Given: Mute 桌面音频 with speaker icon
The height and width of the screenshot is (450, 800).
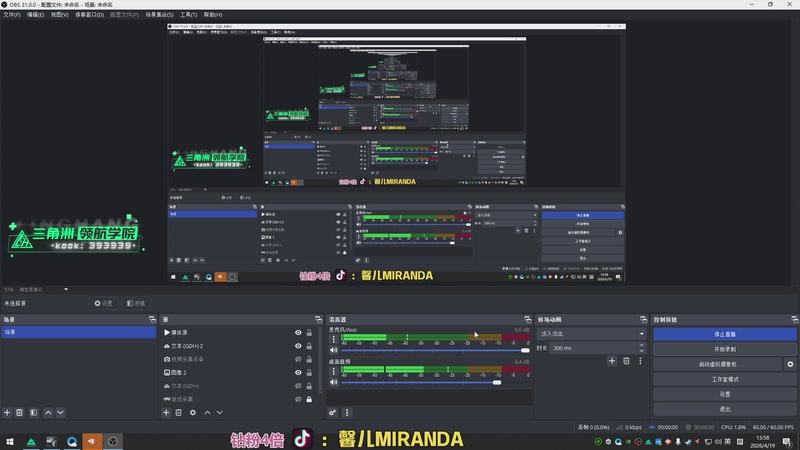Looking at the screenshot, I should (334, 382).
